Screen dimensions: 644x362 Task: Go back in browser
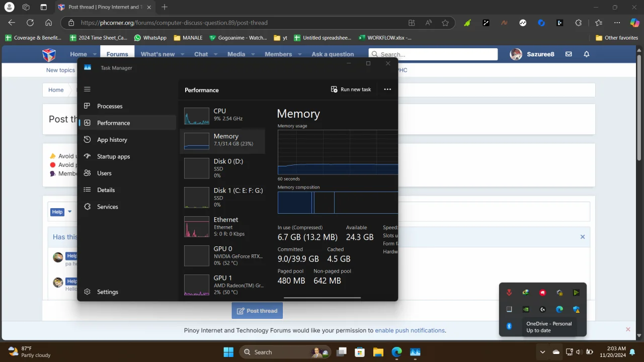(x=12, y=23)
